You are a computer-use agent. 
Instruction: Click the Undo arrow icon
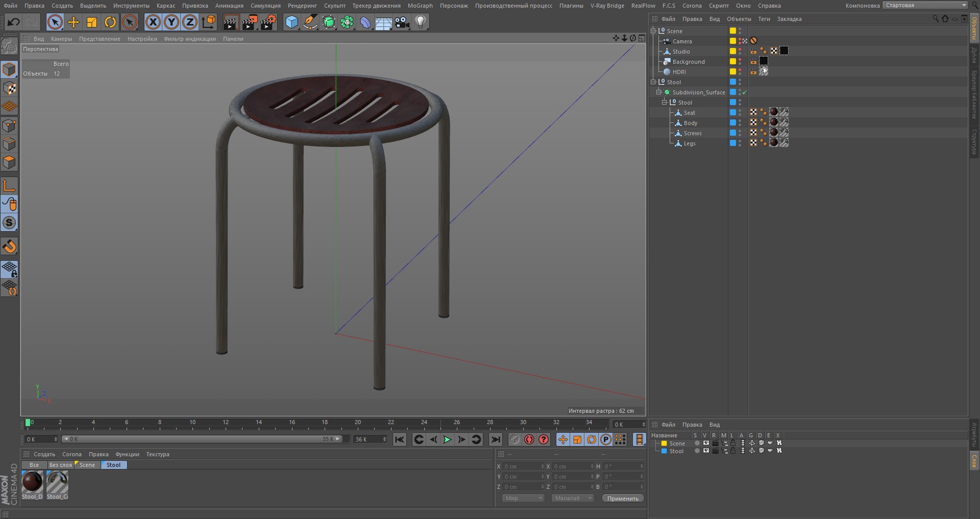pyautogui.click(x=14, y=22)
